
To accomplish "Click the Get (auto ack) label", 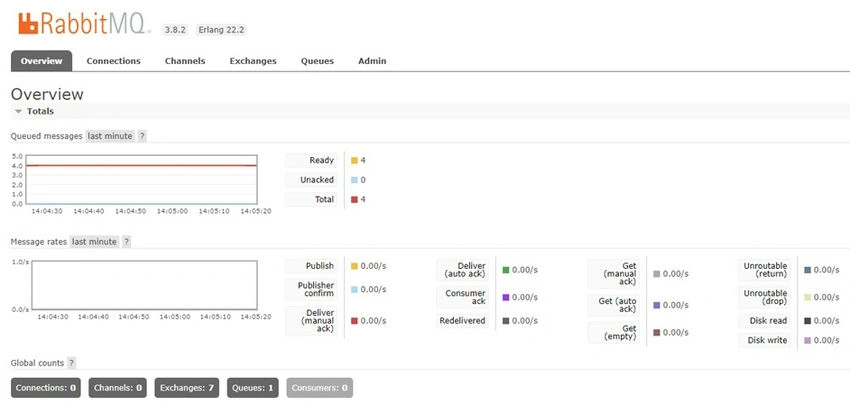I will (x=614, y=305).
